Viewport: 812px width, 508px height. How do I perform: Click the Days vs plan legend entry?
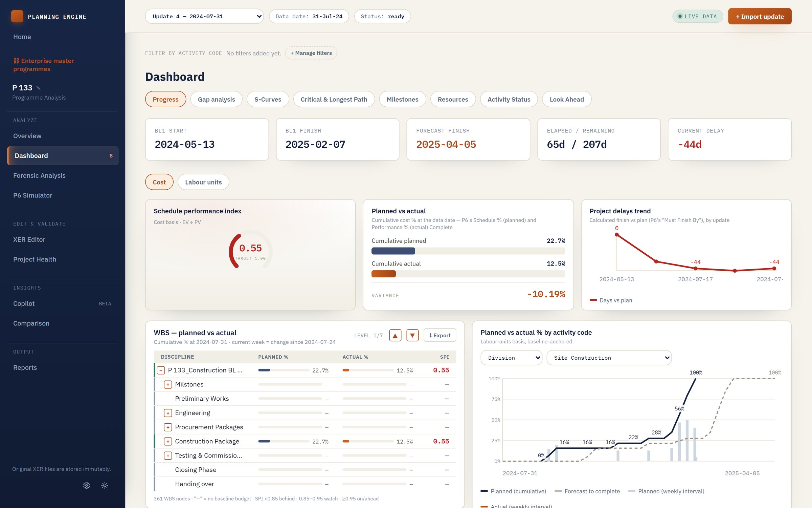(611, 300)
